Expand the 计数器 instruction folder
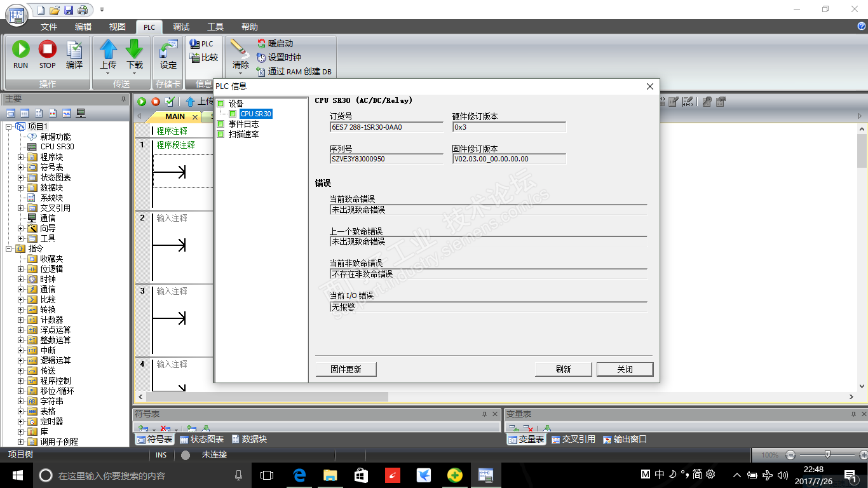Image resolution: width=868 pixels, height=488 pixels. click(x=21, y=320)
